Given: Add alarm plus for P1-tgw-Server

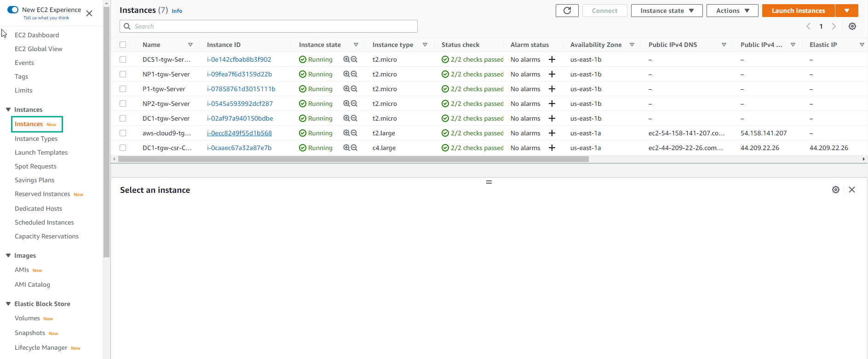Looking at the screenshot, I should point(552,89).
